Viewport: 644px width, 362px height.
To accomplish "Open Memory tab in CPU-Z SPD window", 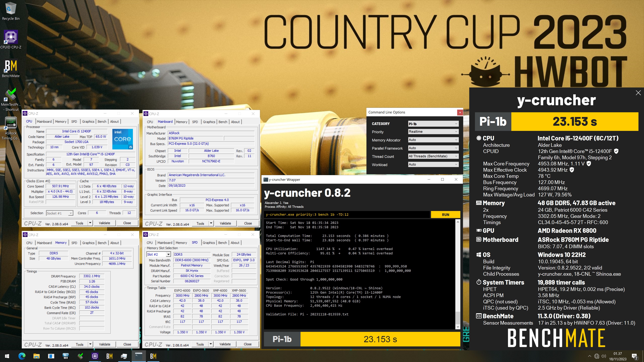I will coord(181,243).
